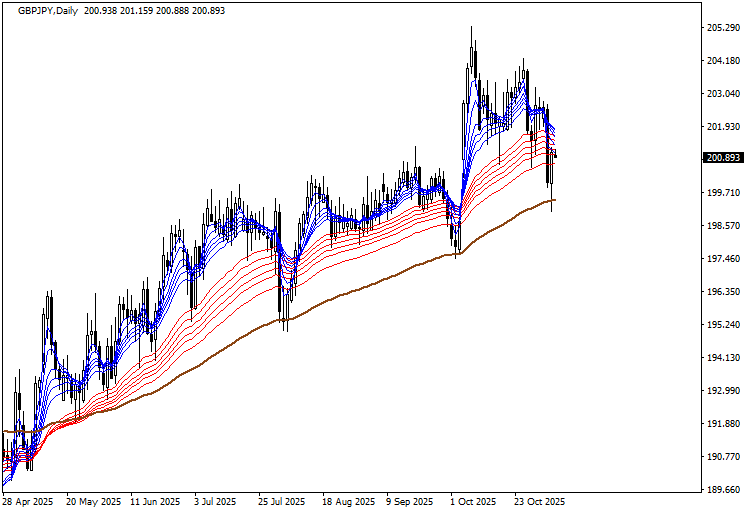
Task: Click the 195.240 price scale label
Action: [722, 325]
